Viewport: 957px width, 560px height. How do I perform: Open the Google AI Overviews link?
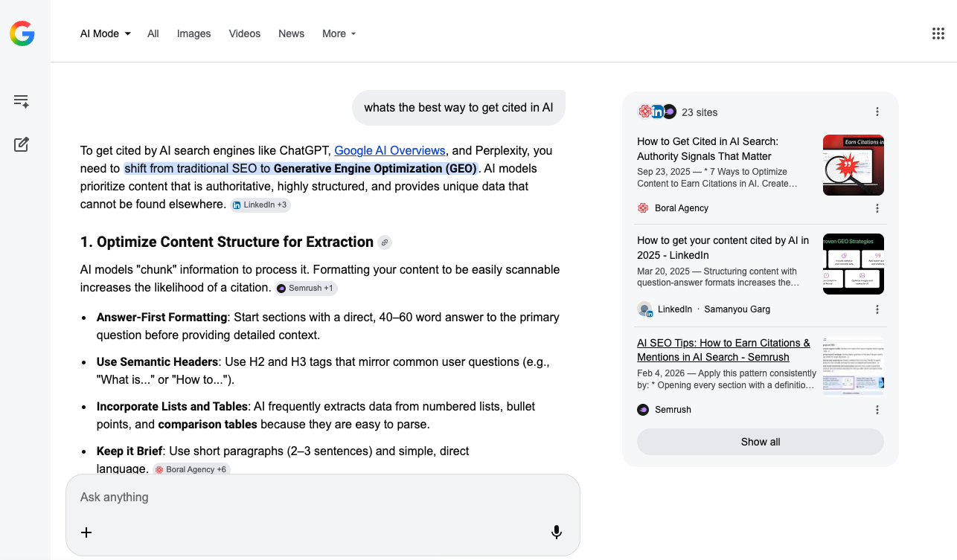[x=389, y=150]
